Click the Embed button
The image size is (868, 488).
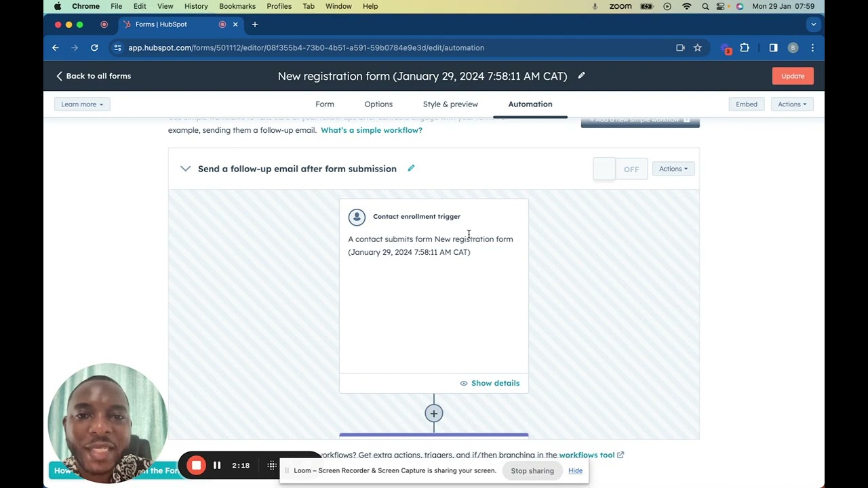pos(747,104)
